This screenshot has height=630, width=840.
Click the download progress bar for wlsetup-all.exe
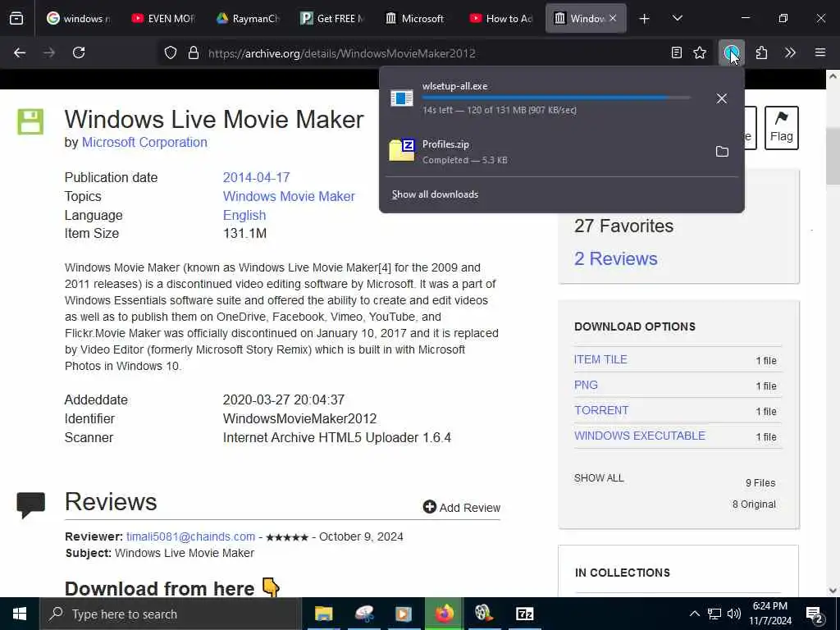[x=556, y=98]
